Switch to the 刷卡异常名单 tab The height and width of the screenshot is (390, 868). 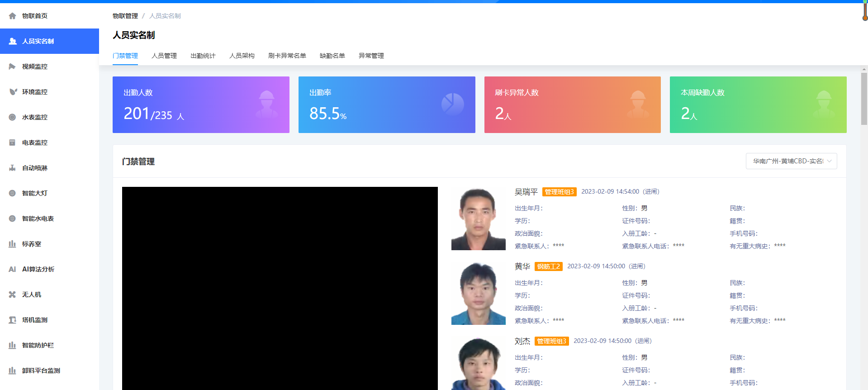[x=287, y=56]
